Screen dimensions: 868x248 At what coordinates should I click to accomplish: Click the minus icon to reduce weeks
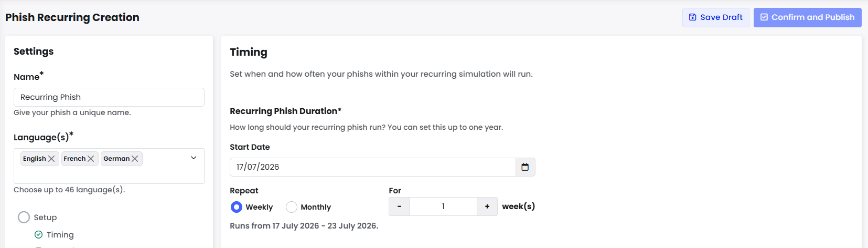click(399, 206)
